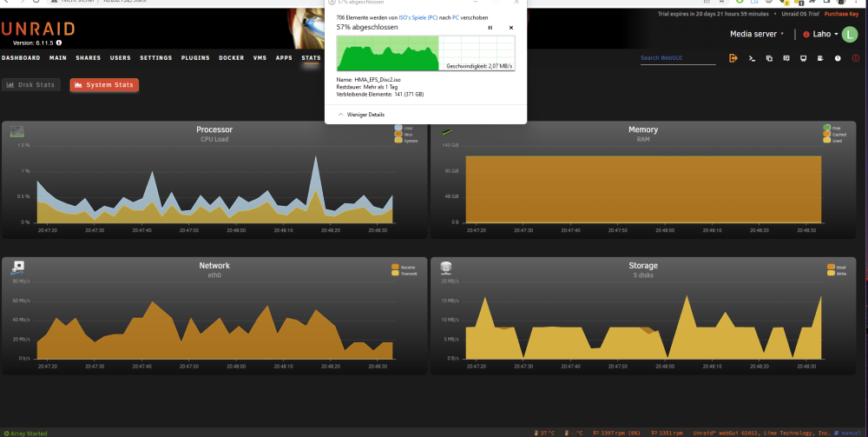
Task: Open the ISO's Spiele (PC) source link
Action: point(418,17)
